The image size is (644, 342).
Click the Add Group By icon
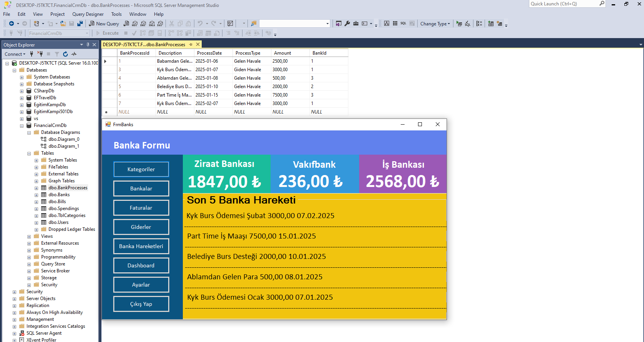click(x=479, y=23)
